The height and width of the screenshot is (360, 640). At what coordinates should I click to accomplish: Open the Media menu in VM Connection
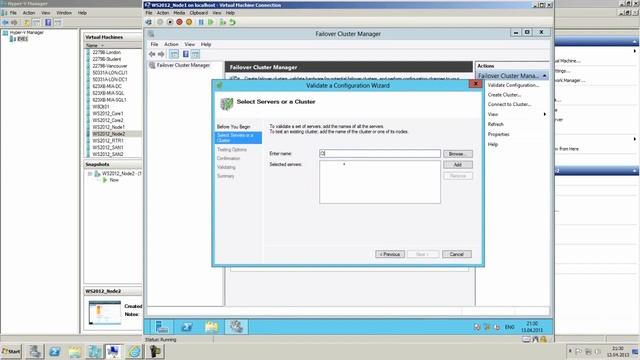[179, 13]
